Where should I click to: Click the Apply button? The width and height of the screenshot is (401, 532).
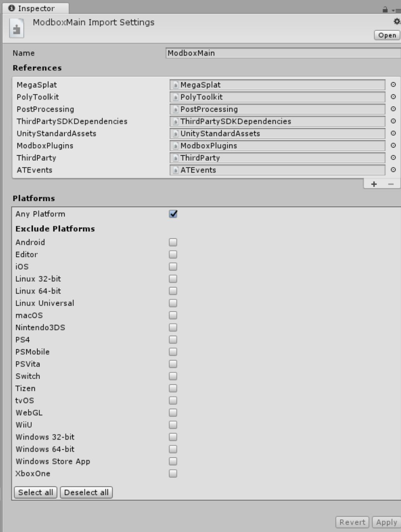[386, 522]
